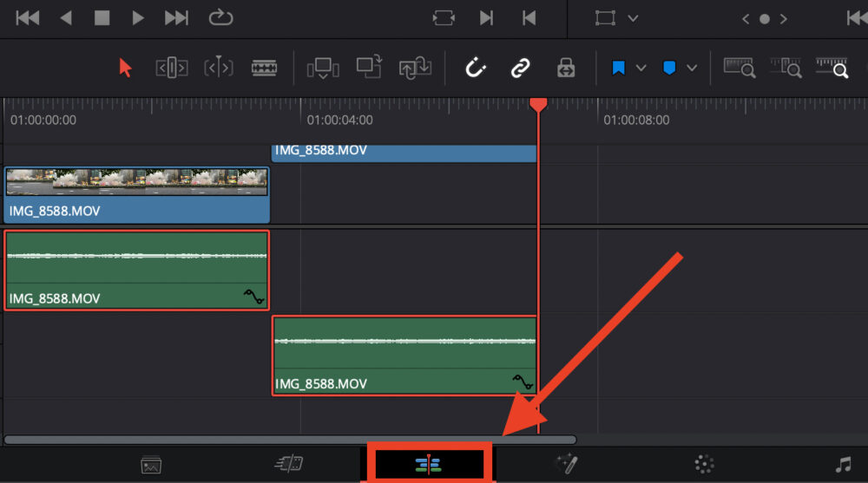Screen dimensions: 868x483
Task: Go to the previous clip edit
Action: pos(529,18)
